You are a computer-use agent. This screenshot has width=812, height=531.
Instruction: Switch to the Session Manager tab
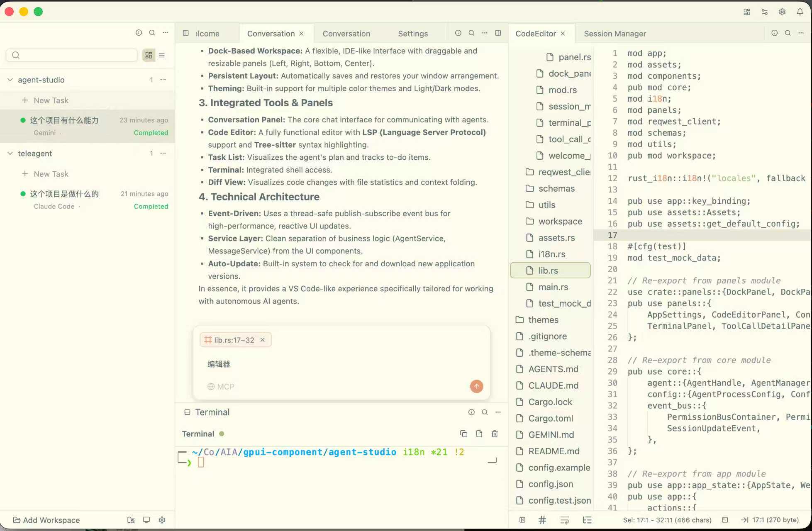[x=614, y=34]
